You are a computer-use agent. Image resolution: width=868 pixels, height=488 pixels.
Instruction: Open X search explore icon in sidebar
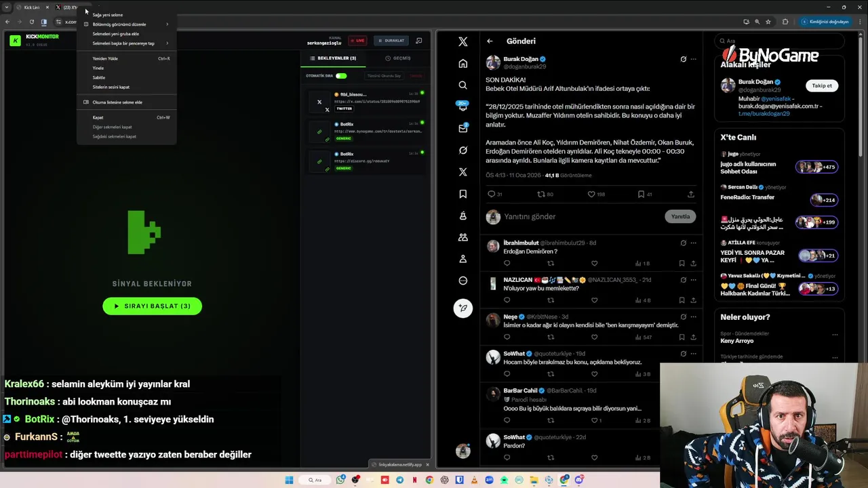[462, 85]
